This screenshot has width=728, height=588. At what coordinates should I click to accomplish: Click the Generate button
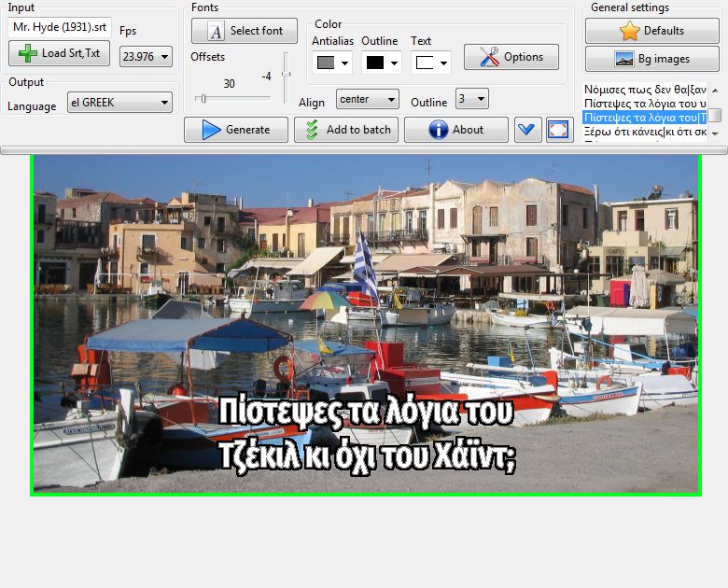(x=236, y=130)
